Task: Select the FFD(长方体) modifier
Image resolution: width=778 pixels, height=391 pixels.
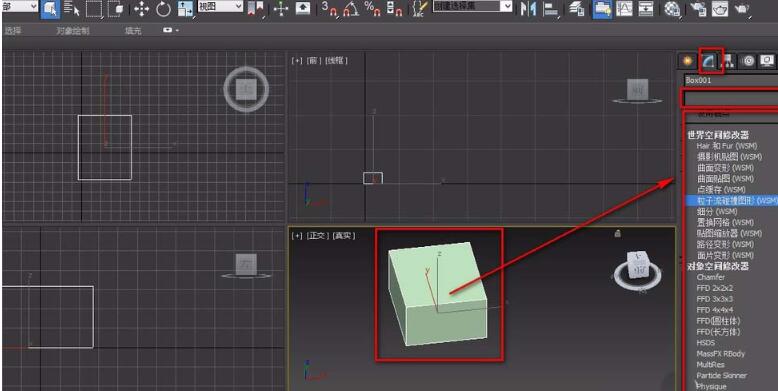Action: 718,332
